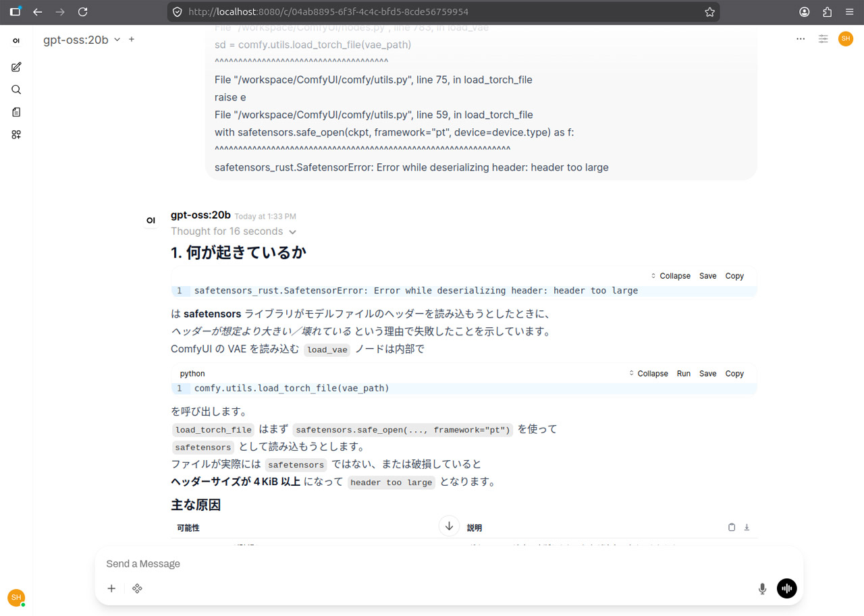Image resolution: width=864 pixels, height=616 pixels.
Task: Expand the 'Thought for 16 seconds' section
Action: 234,231
